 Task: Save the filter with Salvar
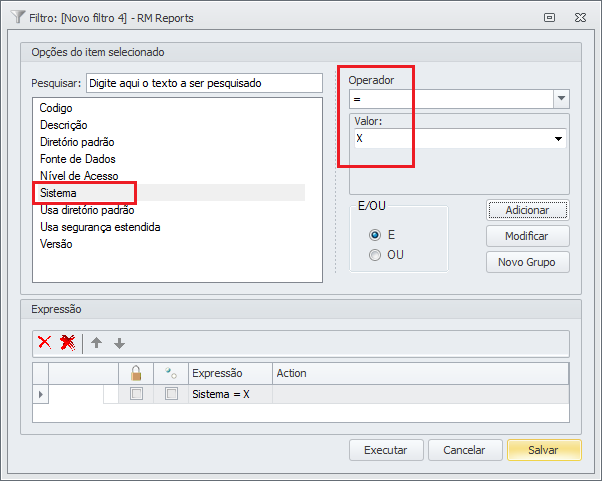[x=544, y=450]
